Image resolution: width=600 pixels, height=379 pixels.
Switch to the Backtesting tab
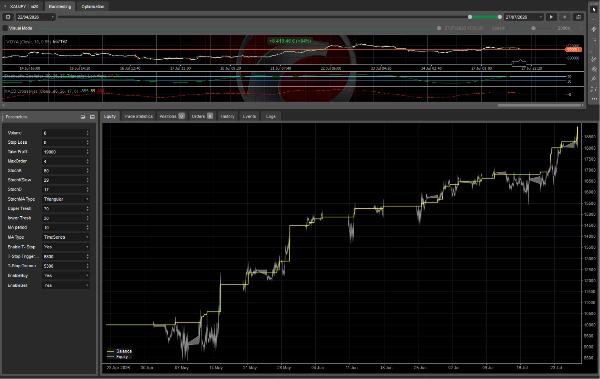point(60,7)
